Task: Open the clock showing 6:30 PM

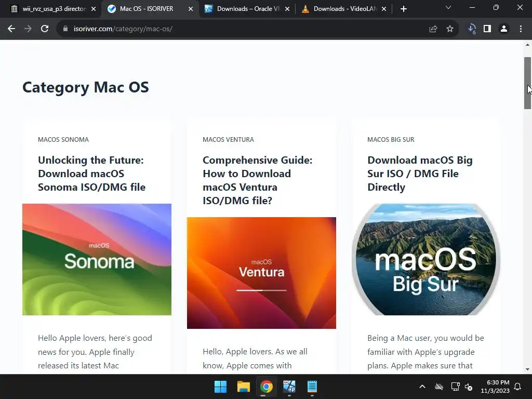Action: pos(495,387)
